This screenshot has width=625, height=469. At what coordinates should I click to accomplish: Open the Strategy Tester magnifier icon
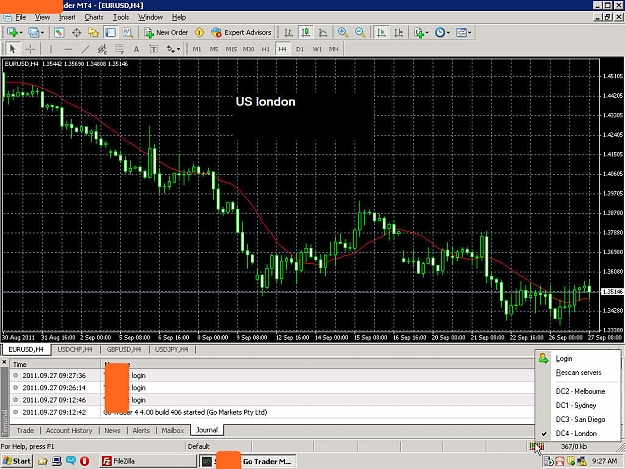pyautogui.click(x=128, y=32)
